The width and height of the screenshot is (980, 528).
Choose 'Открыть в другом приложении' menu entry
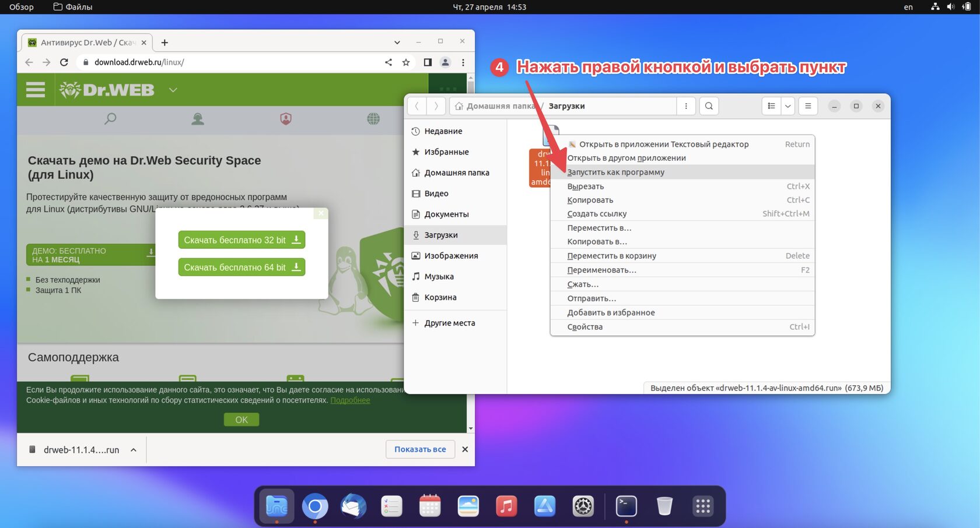[x=682, y=158]
